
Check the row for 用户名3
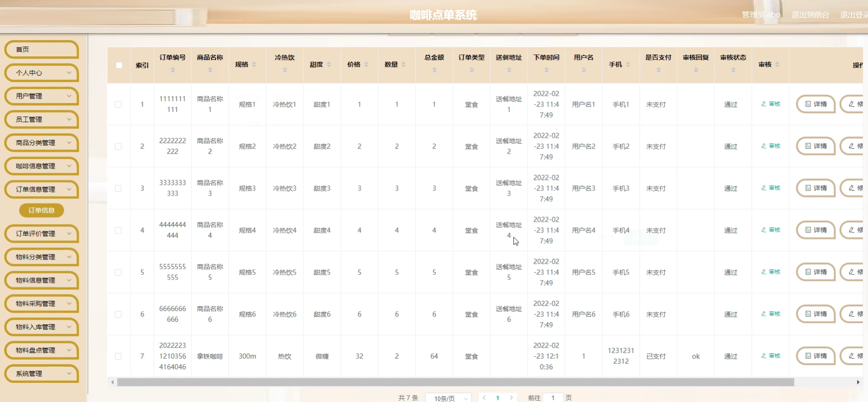(118, 188)
